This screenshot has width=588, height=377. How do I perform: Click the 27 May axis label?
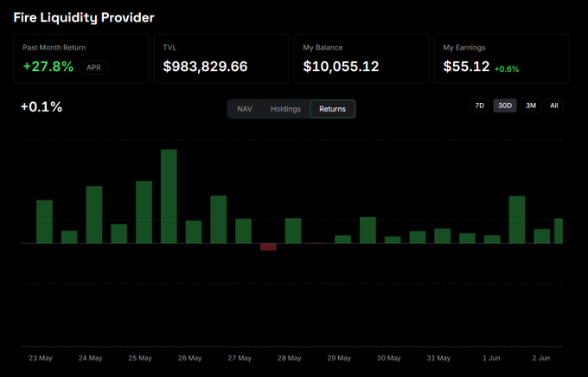point(240,358)
